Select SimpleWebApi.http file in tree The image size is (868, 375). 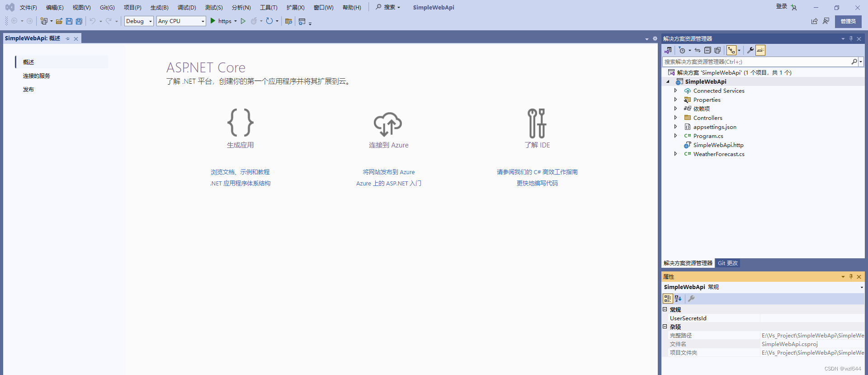718,145
